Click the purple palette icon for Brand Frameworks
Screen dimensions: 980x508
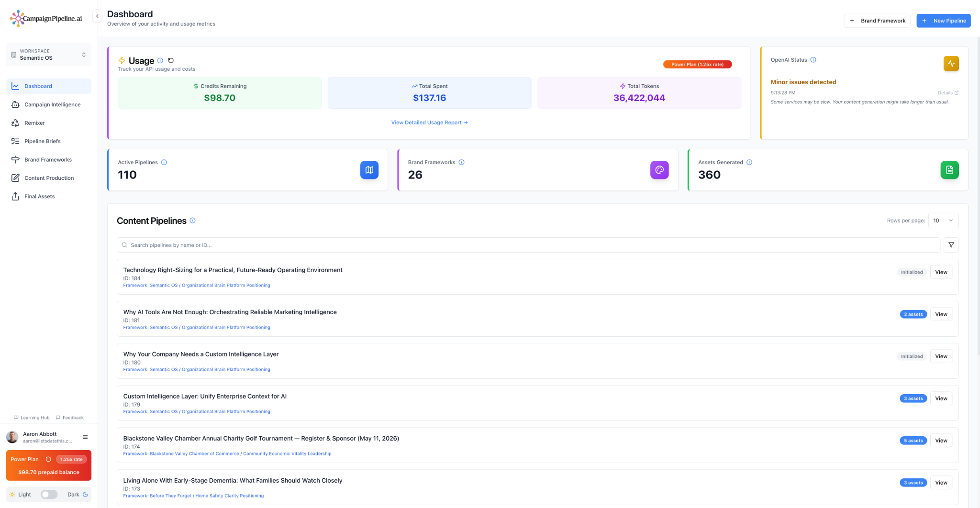[x=659, y=170]
